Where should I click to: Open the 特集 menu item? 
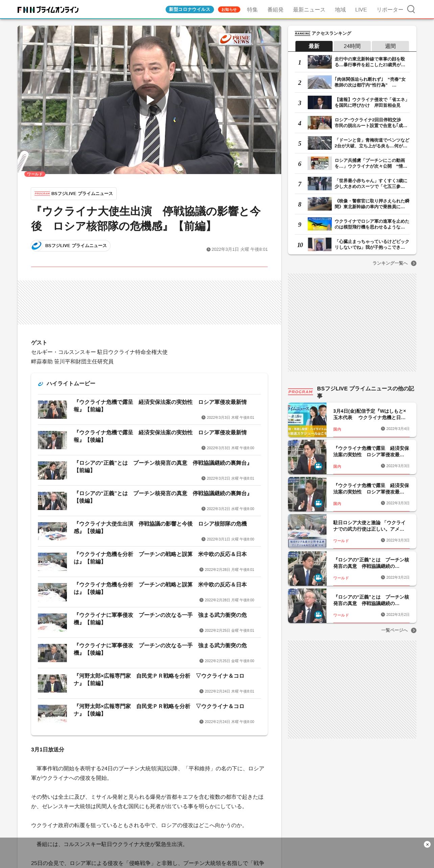[252, 10]
